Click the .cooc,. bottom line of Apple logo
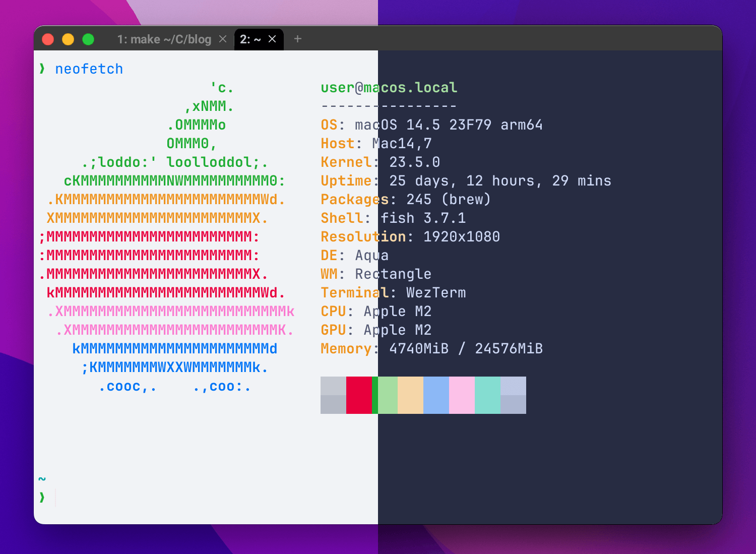 point(175,387)
